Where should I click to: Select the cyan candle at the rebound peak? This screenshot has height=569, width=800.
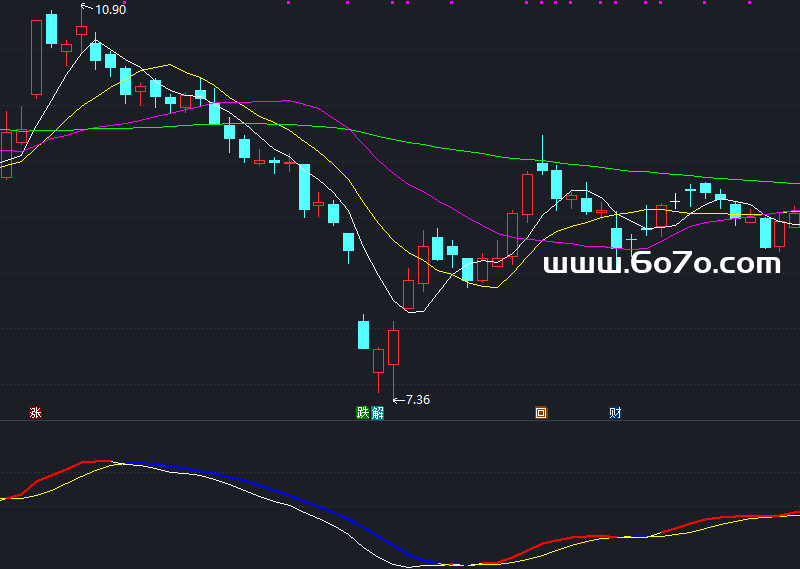click(542, 166)
